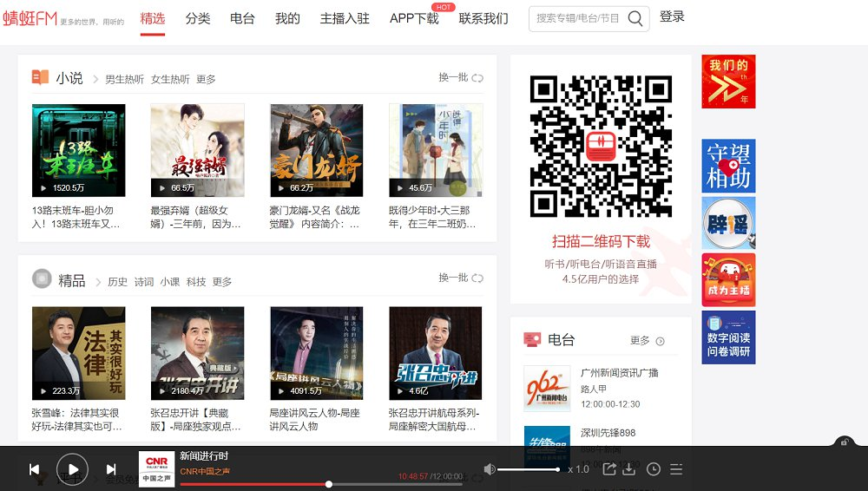Mute audio with the speaker icon

(490, 469)
